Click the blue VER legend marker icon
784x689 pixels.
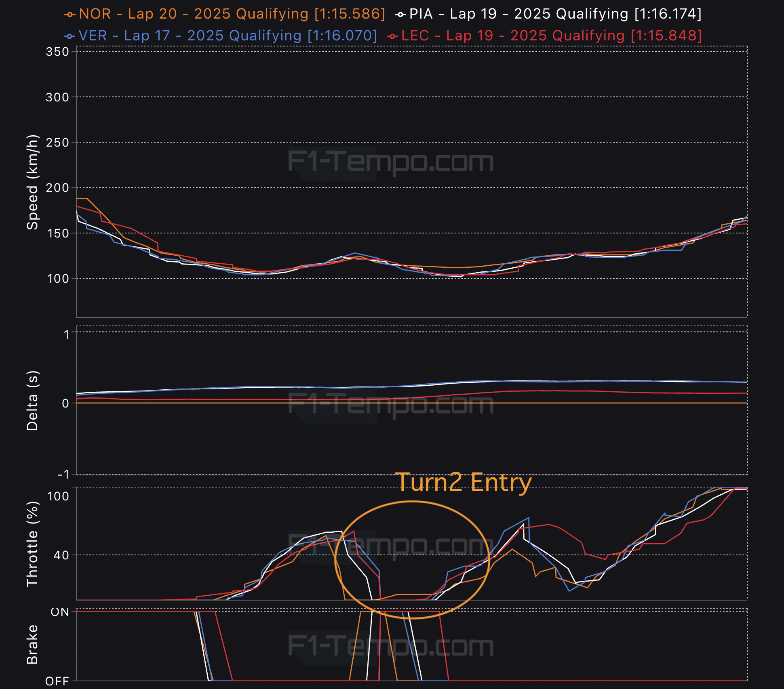(x=70, y=36)
